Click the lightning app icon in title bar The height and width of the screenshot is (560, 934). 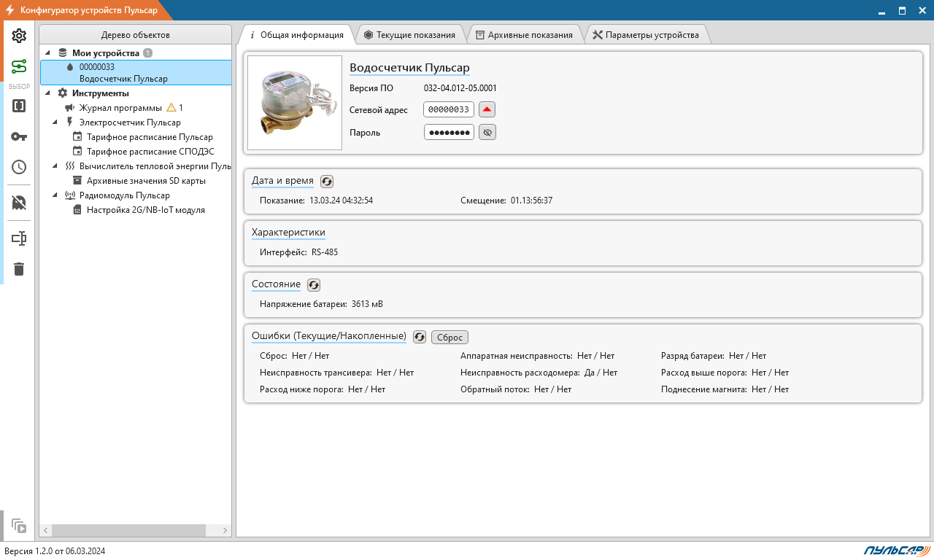[x=9, y=10]
